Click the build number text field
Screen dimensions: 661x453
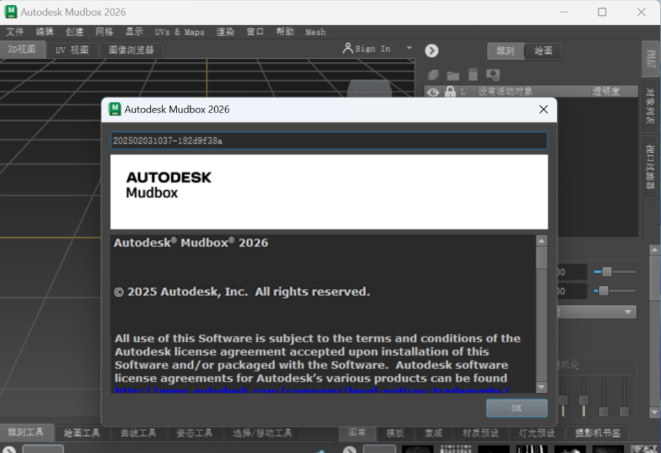point(328,141)
